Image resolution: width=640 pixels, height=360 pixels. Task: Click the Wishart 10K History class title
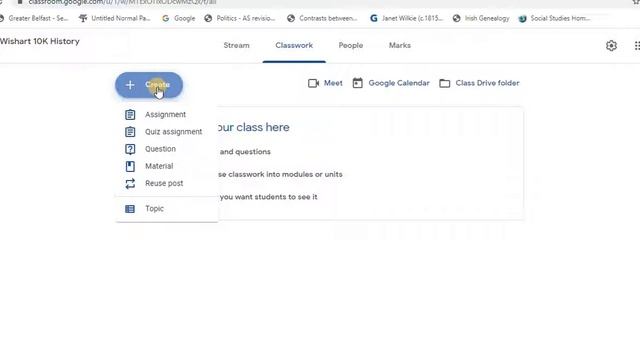40,41
